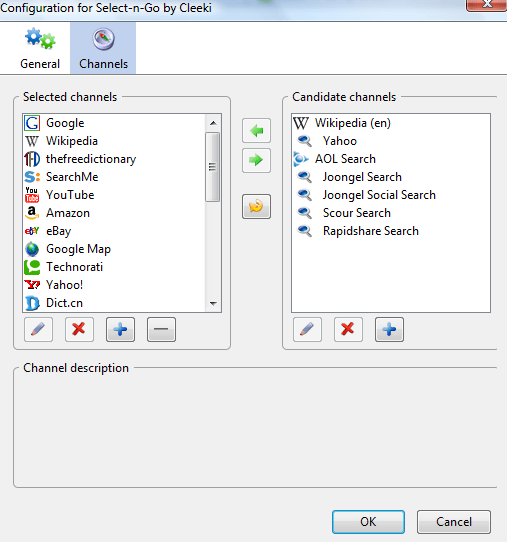The height and width of the screenshot is (542, 507).
Task: Select YouTube in Selected channels list
Action: tap(114, 195)
